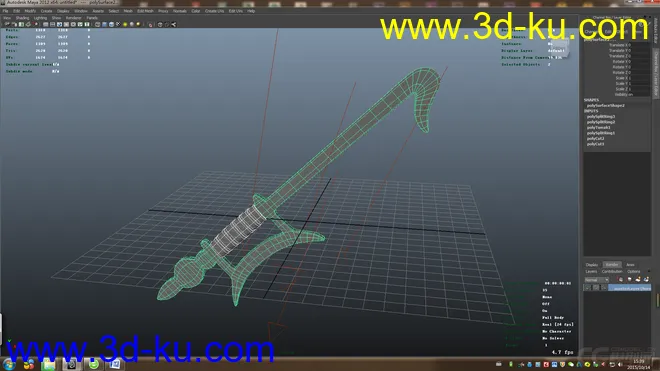Click the Translate X value field
Screen dimensions: 660x371
(640, 45)
